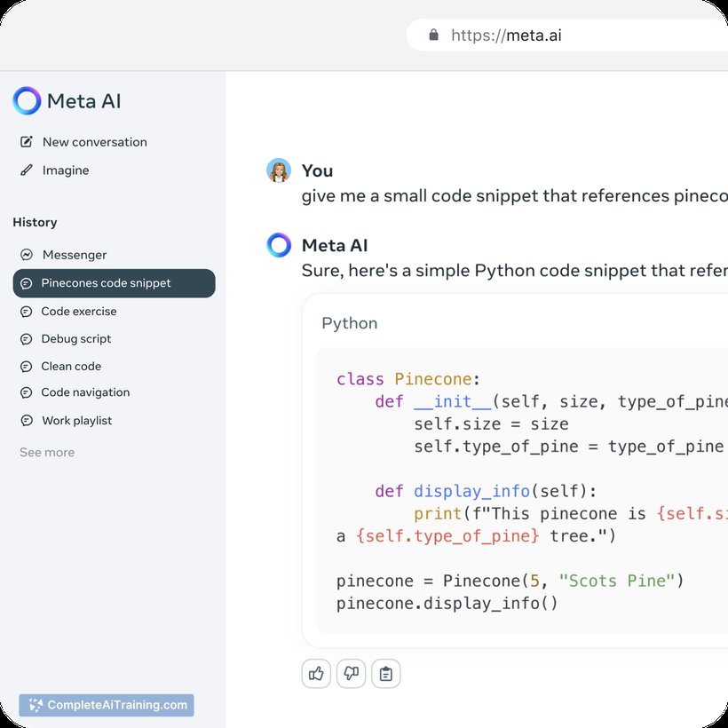Click the user avatar next to You
The height and width of the screenshot is (728, 728).
coord(279,170)
